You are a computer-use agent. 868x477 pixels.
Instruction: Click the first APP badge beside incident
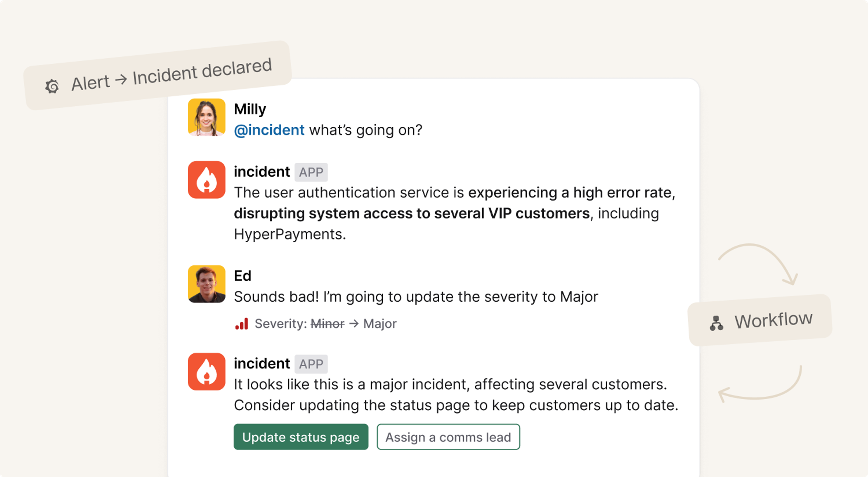pyautogui.click(x=311, y=172)
